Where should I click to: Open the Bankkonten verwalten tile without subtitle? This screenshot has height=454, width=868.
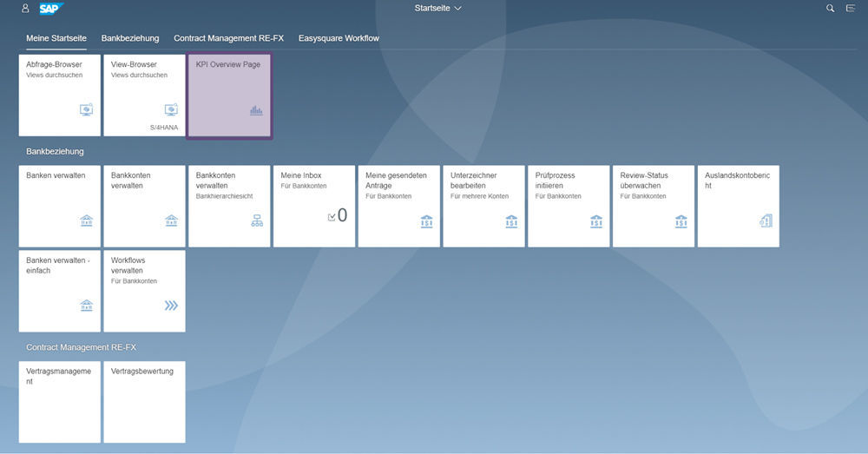(x=144, y=206)
